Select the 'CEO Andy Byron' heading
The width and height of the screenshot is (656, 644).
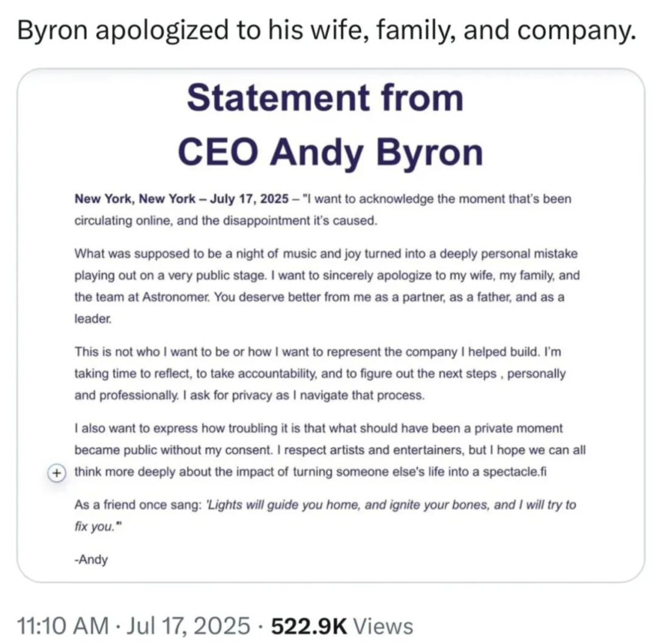tap(330, 152)
